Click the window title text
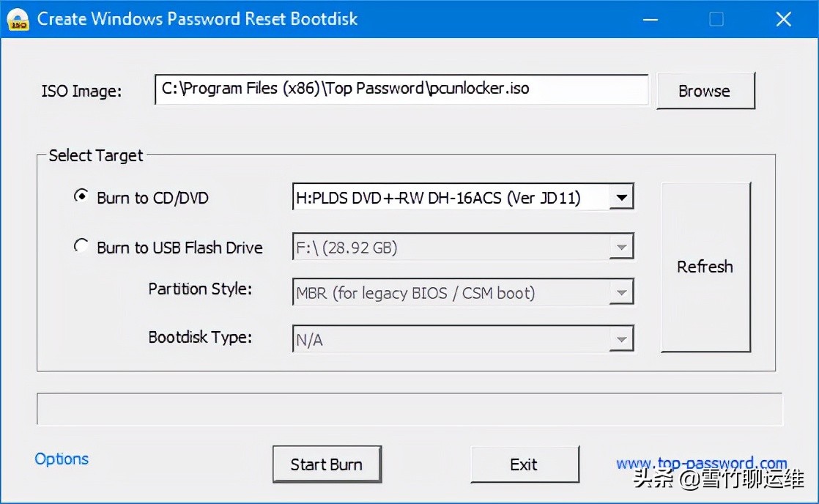Viewport: 819px width, 504px height. tap(197, 20)
